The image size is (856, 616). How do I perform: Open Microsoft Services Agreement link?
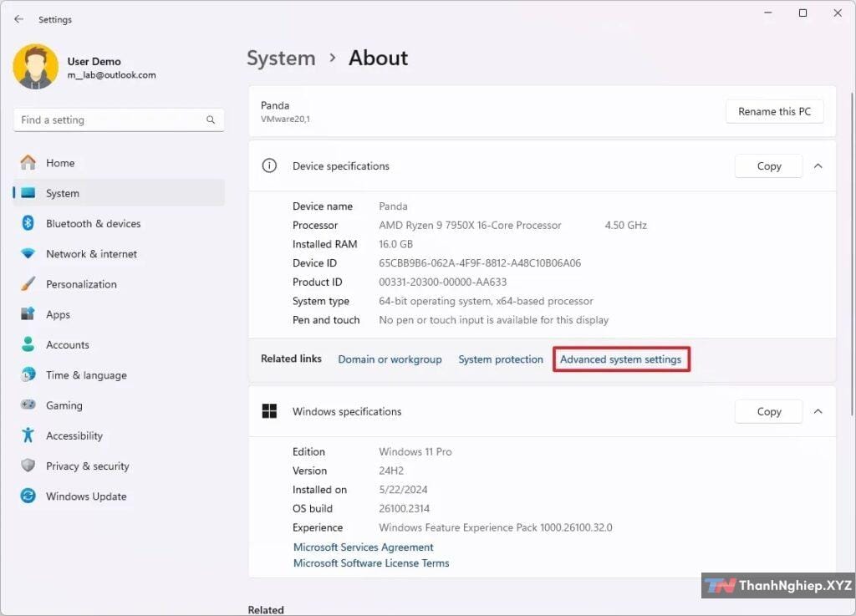tap(363, 547)
